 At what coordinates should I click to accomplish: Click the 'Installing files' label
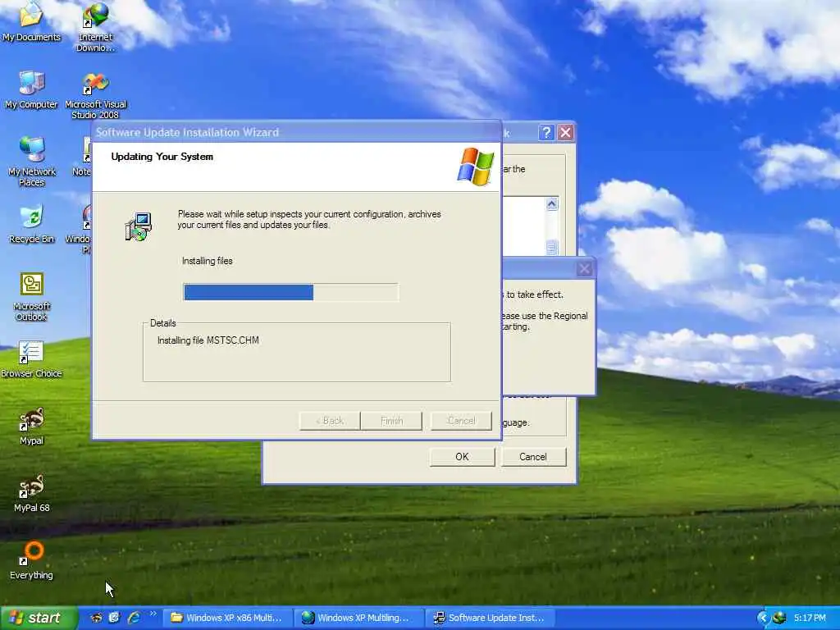pyautogui.click(x=208, y=261)
